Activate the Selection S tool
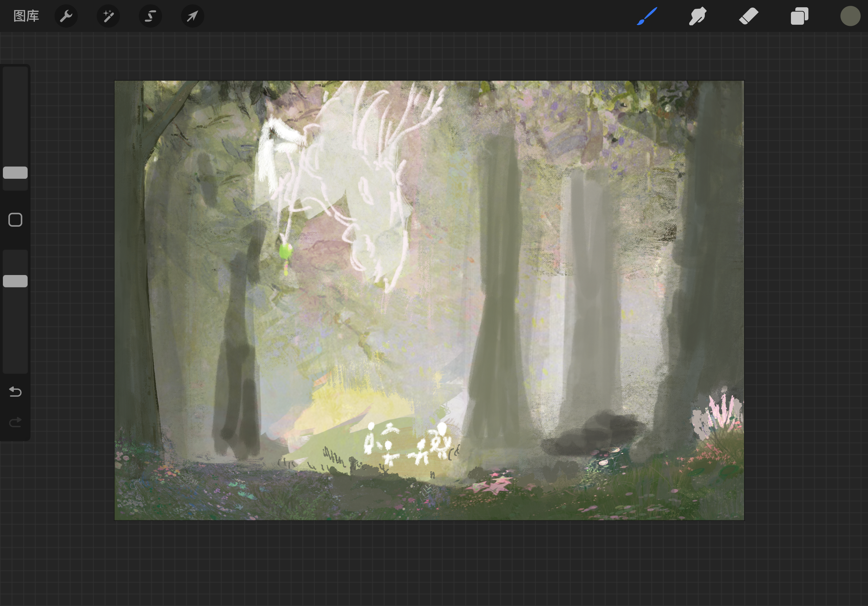 [x=150, y=16]
